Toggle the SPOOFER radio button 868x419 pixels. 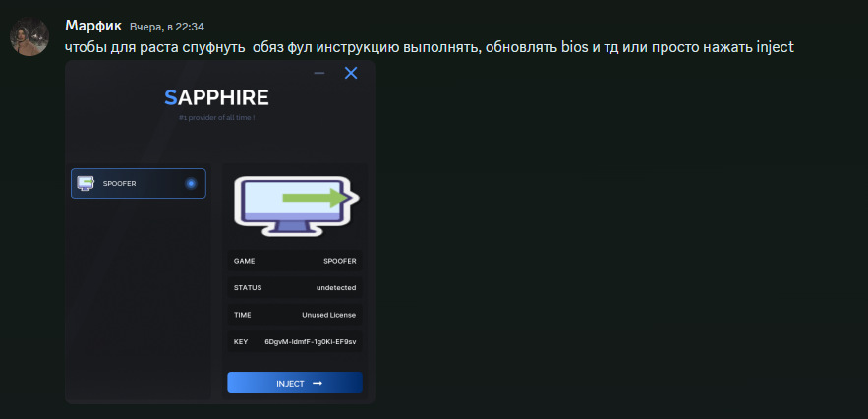[191, 184]
